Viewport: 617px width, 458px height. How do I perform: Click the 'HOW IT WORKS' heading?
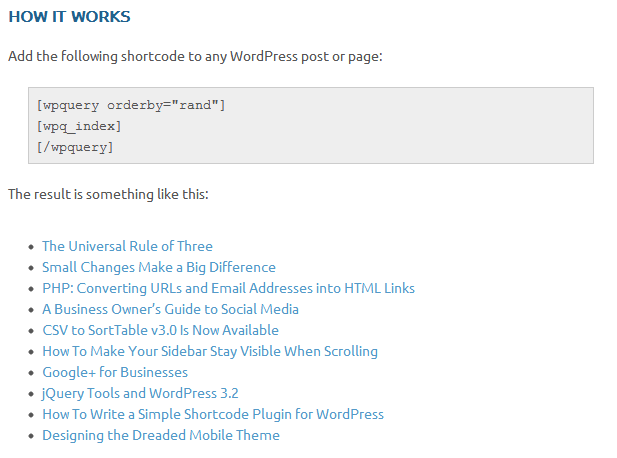(x=69, y=17)
